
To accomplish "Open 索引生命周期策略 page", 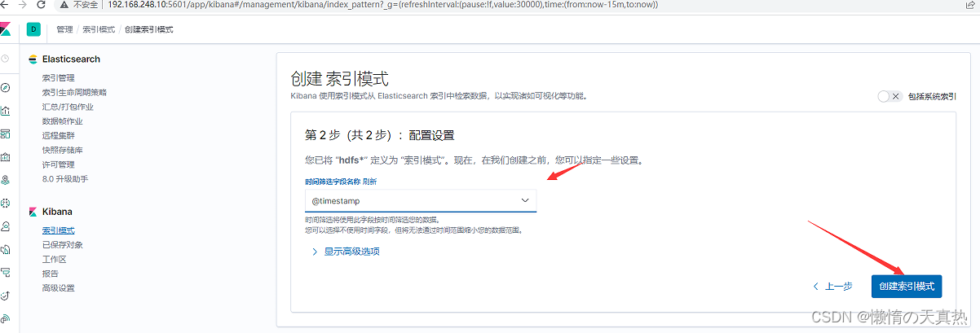I will (74, 93).
